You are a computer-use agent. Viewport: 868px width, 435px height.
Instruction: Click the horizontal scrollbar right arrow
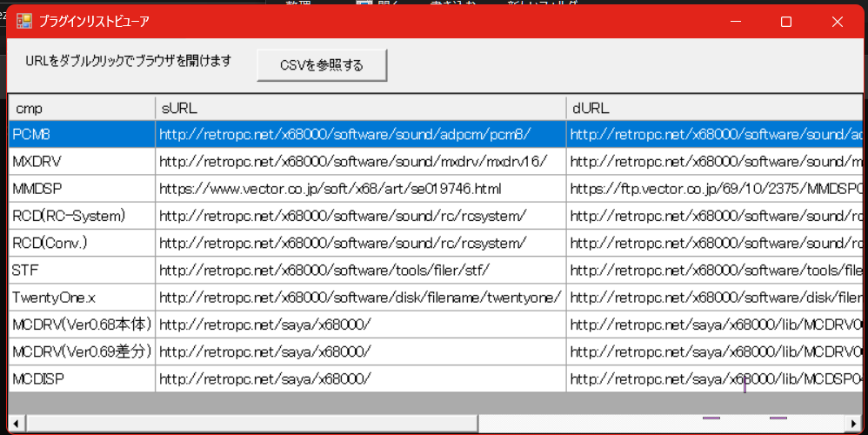coord(854,424)
